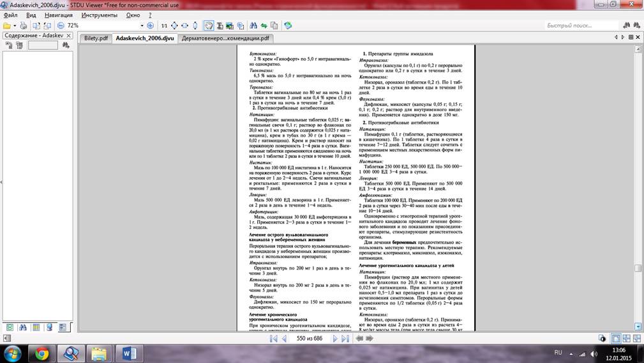Select the text selection tool
This screenshot has width=644, height=363.
pyautogui.click(x=220, y=26)
